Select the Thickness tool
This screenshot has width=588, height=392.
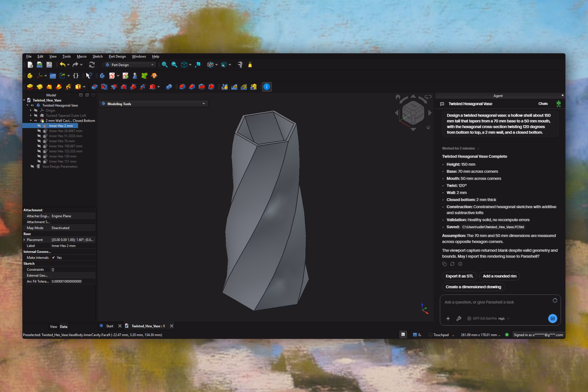pos(211,87)
